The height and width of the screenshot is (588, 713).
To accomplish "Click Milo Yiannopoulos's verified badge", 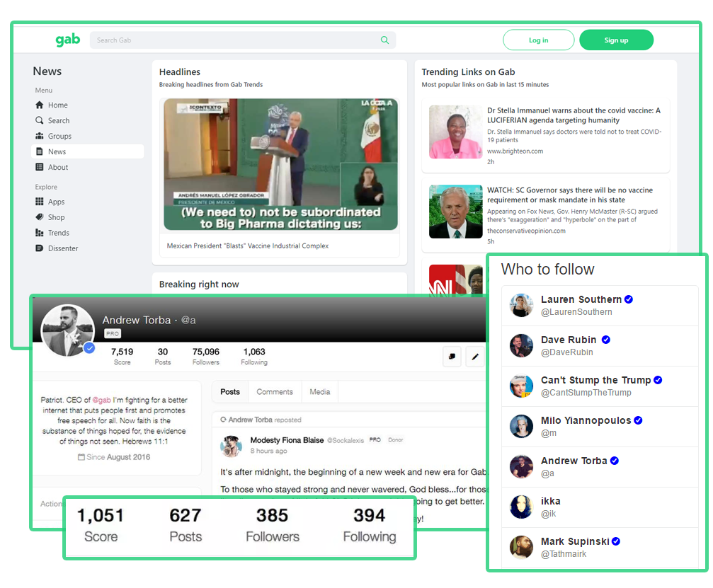I will (x=638, y=420).
